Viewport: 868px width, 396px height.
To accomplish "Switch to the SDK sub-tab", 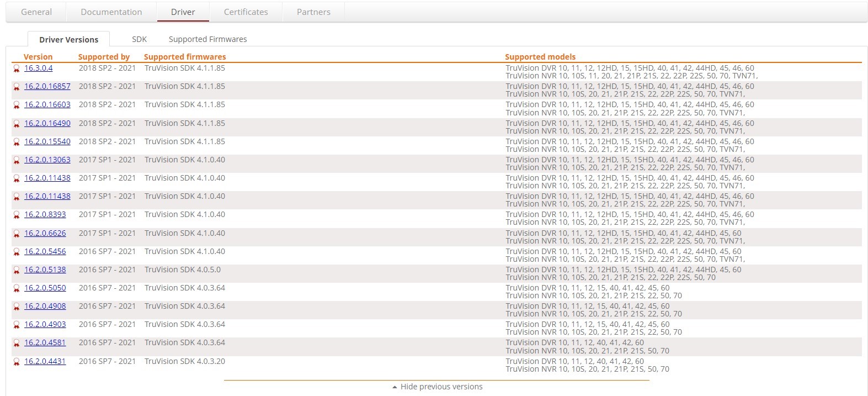I will click(140, 39).
